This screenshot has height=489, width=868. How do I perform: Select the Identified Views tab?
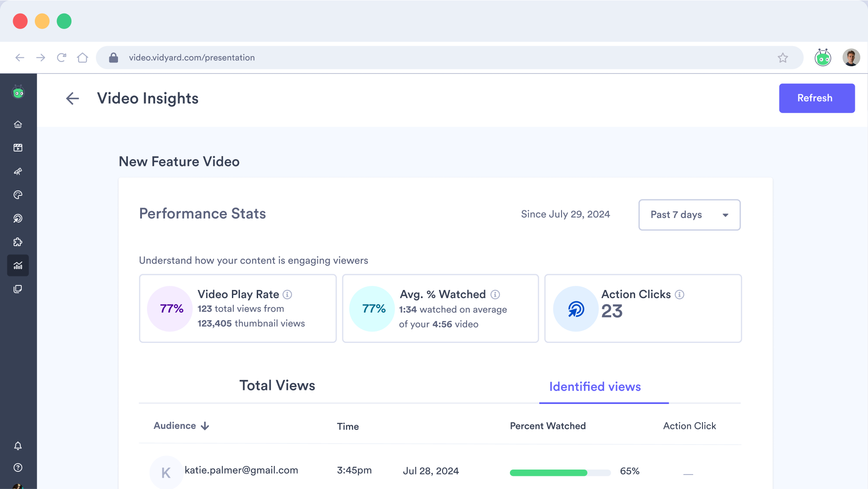pyautogui.click(x=595, y=386)
